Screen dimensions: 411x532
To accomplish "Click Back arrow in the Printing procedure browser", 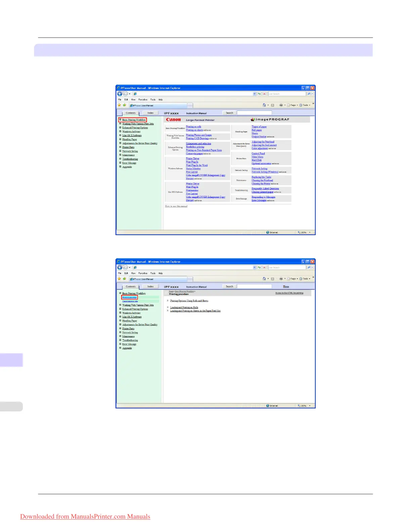I will pyautogui.click(x=120, y=267).
